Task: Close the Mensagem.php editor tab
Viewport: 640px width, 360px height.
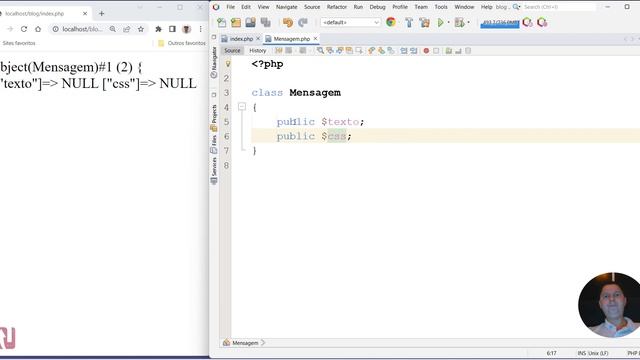Action: point(315,38)
